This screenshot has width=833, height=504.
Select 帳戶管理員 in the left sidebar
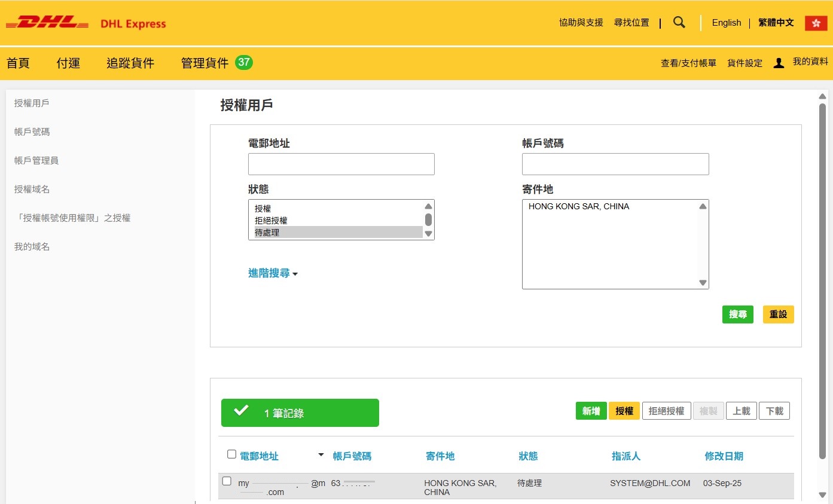click(x=36, y=160)
